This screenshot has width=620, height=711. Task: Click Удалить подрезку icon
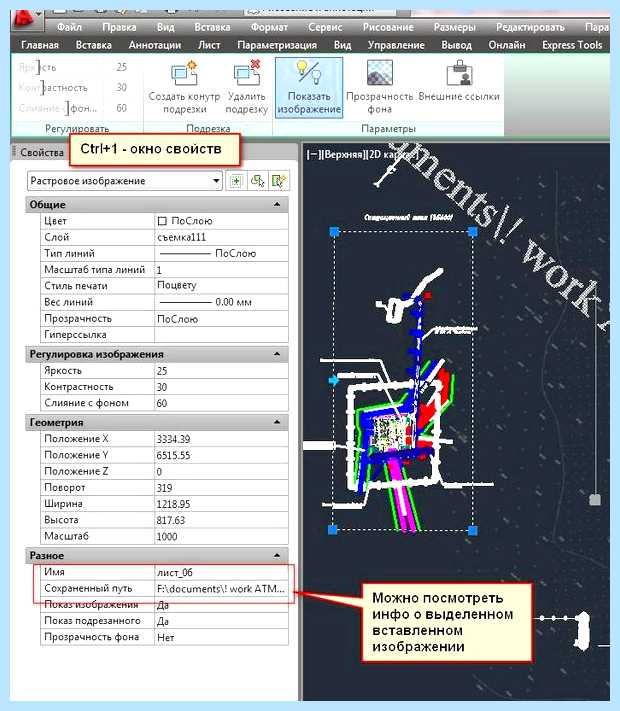click(247, 73)
